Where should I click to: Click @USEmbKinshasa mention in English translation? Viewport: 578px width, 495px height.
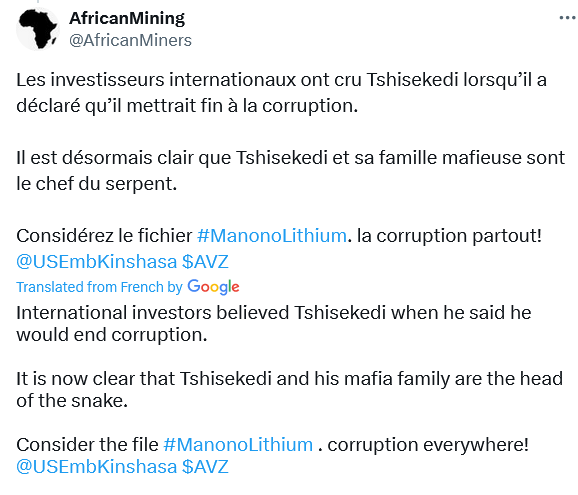97,467
